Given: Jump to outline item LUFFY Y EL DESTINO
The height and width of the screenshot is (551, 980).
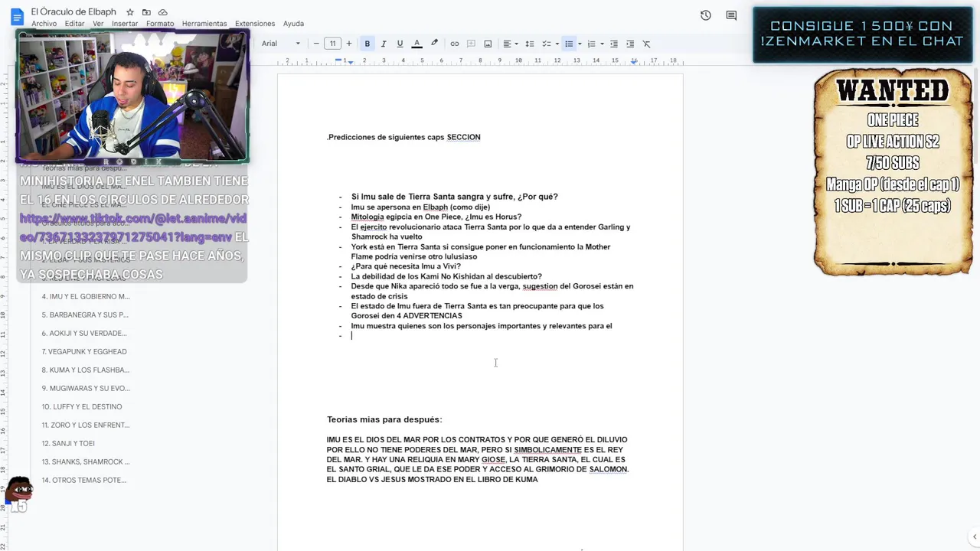Looking at the screenshot, I should (82, 406).
